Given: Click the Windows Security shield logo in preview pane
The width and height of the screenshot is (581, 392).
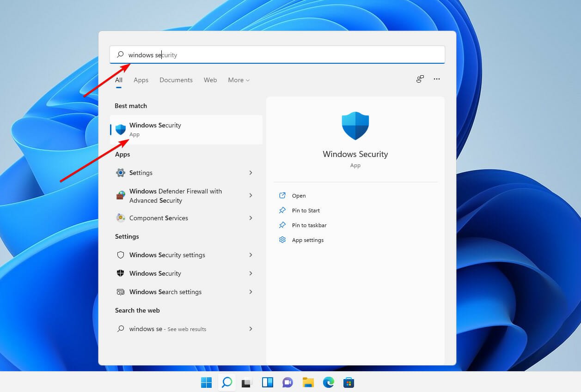Looking at the screenshot, I should 355,126.
